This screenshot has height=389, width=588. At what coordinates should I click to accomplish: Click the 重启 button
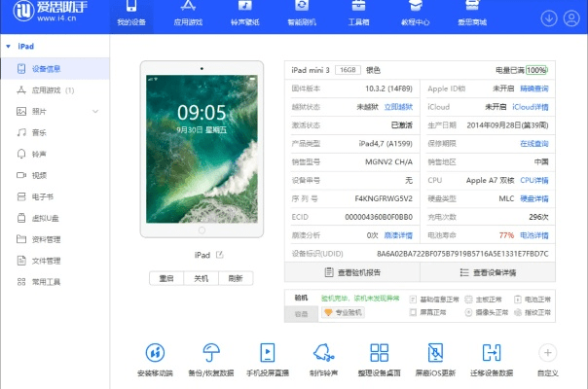(166, 278)
